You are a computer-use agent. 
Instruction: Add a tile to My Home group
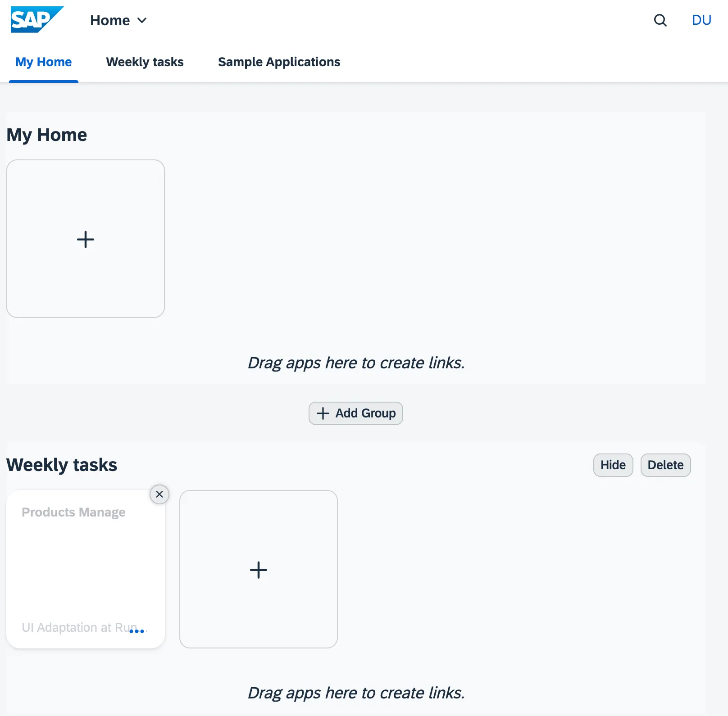[86, 239]
